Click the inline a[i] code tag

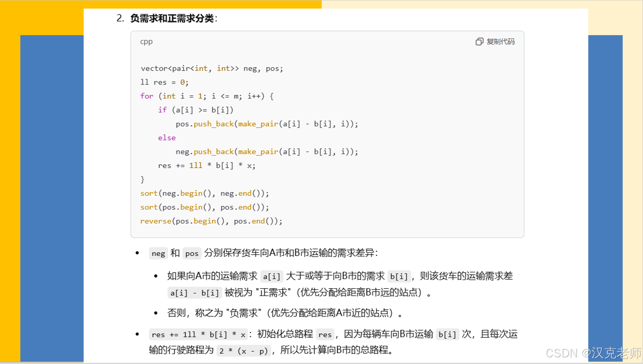tap(272, 277)
